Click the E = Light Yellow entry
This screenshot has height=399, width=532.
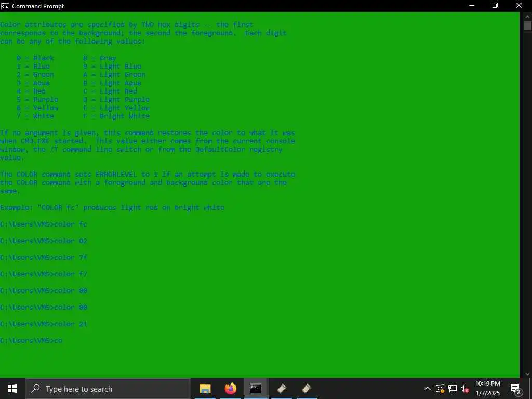coord(116,108)
